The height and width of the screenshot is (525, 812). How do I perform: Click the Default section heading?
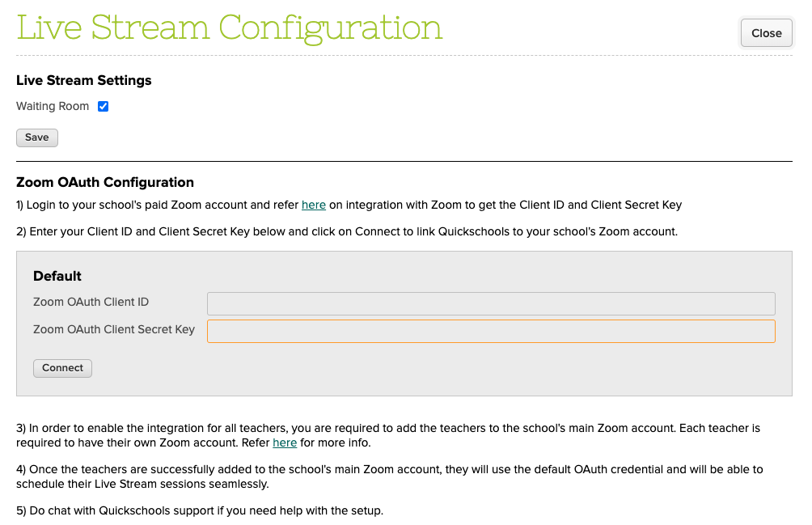[x=57, y=276]
